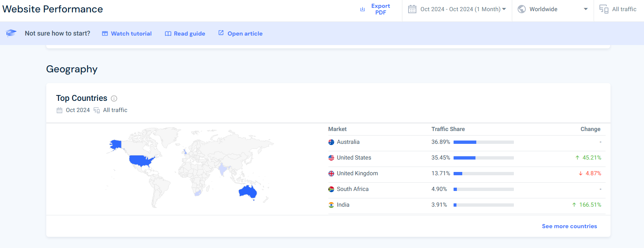Click the United Kingdom flag icon
644x248 pixels.
331,174
